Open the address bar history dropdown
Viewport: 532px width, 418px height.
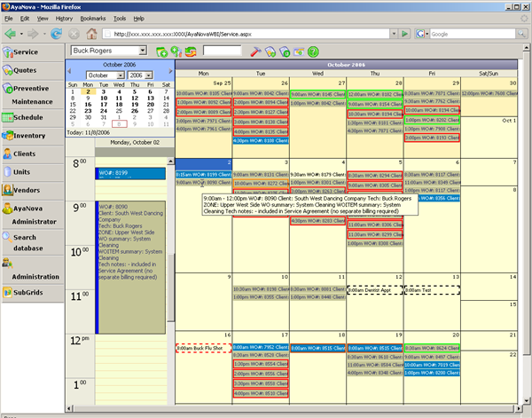coord(394,34)
